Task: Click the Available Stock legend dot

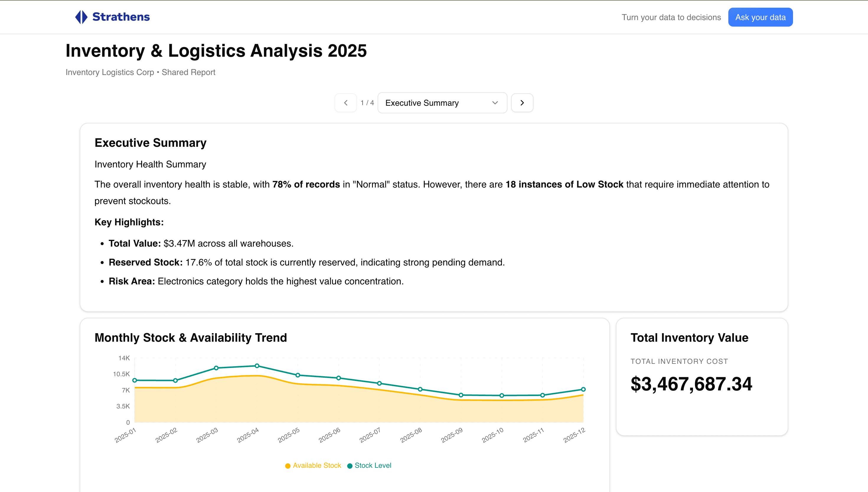Action: (288, 466)
